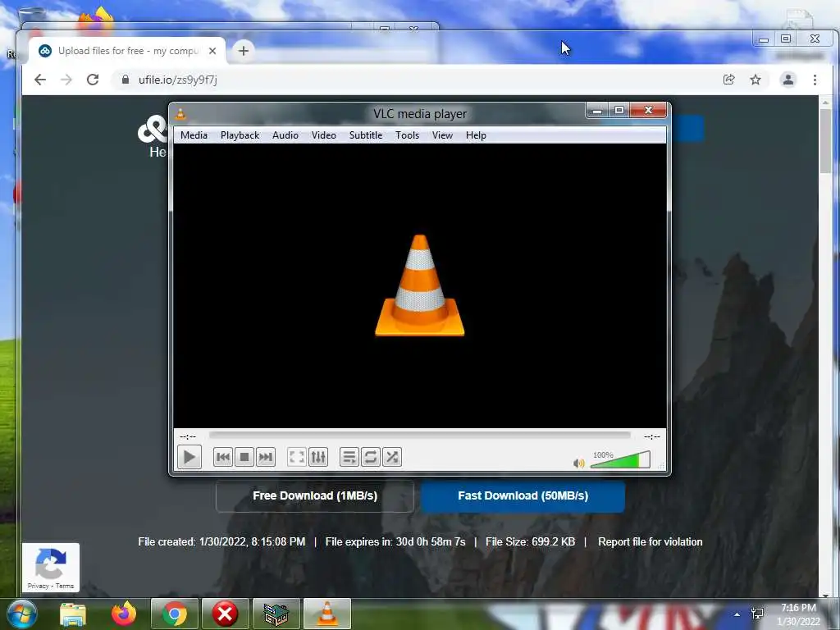Toggle the VLC playlist view
The width and height of the screenshot is (840, 630).
[x=349, y=457]
